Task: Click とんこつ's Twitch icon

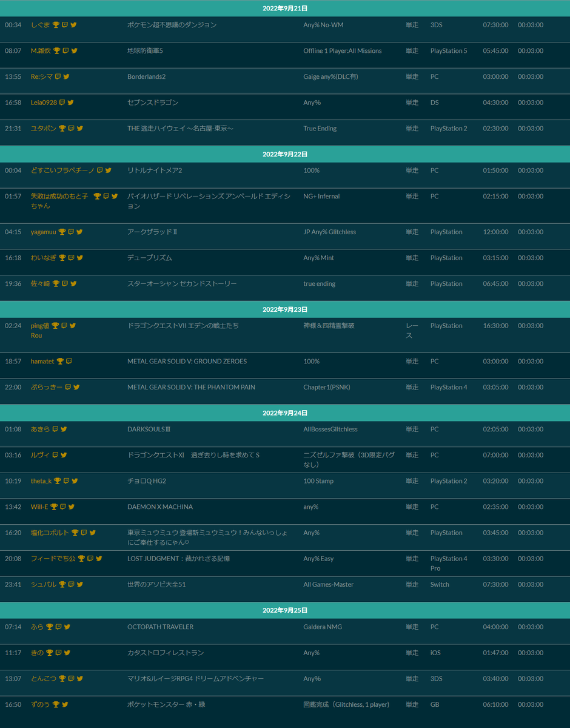Action: (71, 679)
